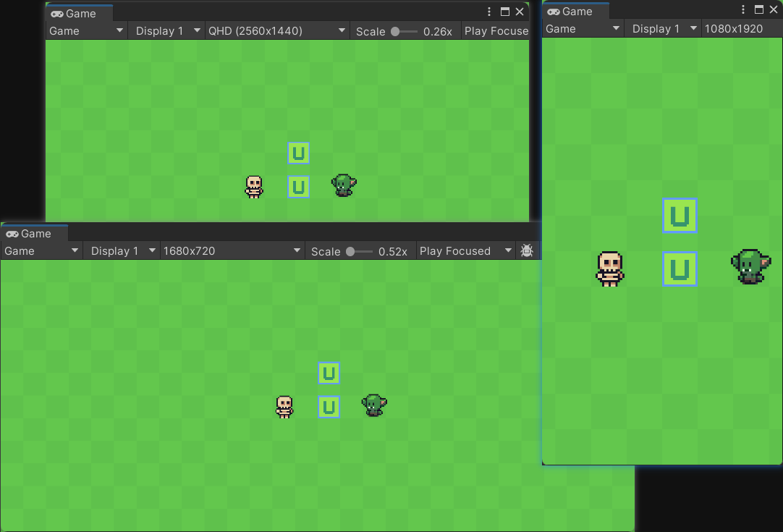The height and width of the screenshot is (532, 783).
Task: Click the skeleton sprite in the 1080x1920 Game view
Action: point(610,269)
